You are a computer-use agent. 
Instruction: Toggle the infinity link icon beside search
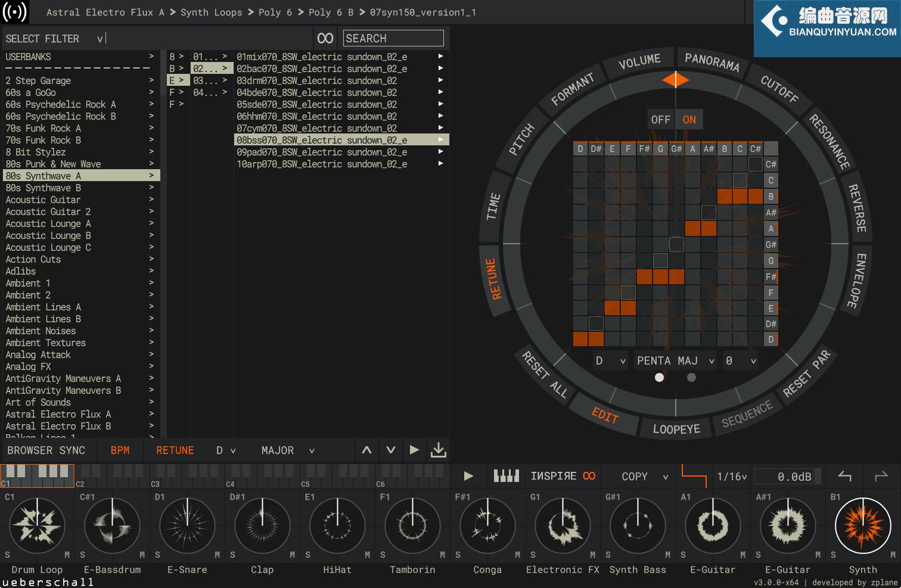(325, 39)
